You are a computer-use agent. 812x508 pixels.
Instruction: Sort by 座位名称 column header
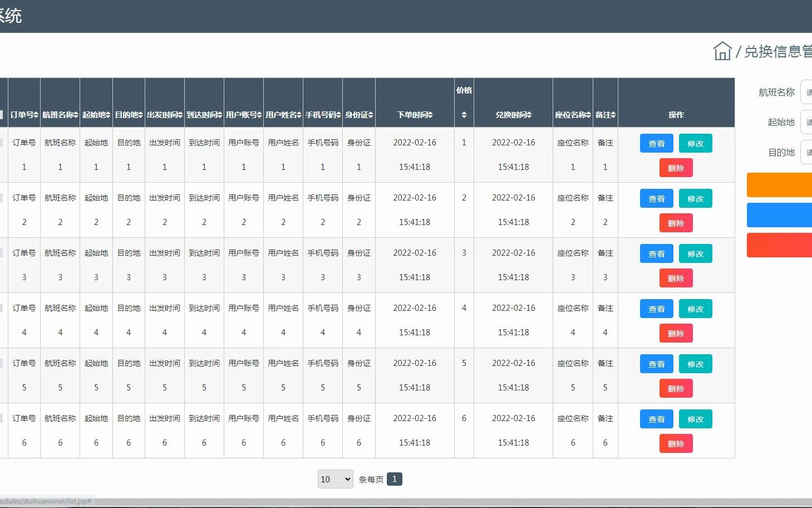click(573, 115)
